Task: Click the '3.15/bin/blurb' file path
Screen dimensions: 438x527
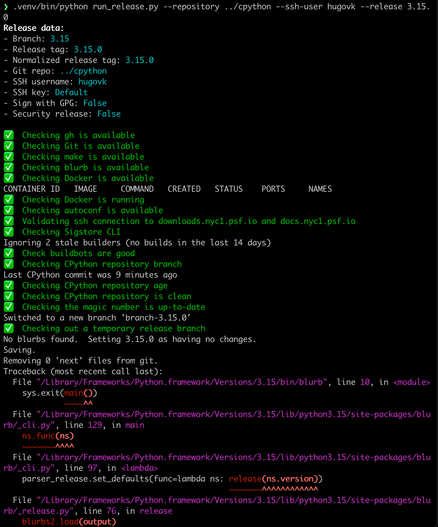Action: click(x=182, y=382)
